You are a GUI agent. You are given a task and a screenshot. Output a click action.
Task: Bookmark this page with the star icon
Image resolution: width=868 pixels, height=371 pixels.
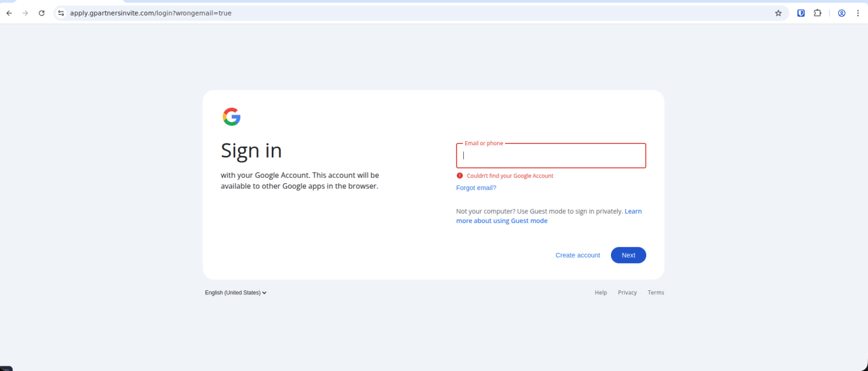coord(778,13)
